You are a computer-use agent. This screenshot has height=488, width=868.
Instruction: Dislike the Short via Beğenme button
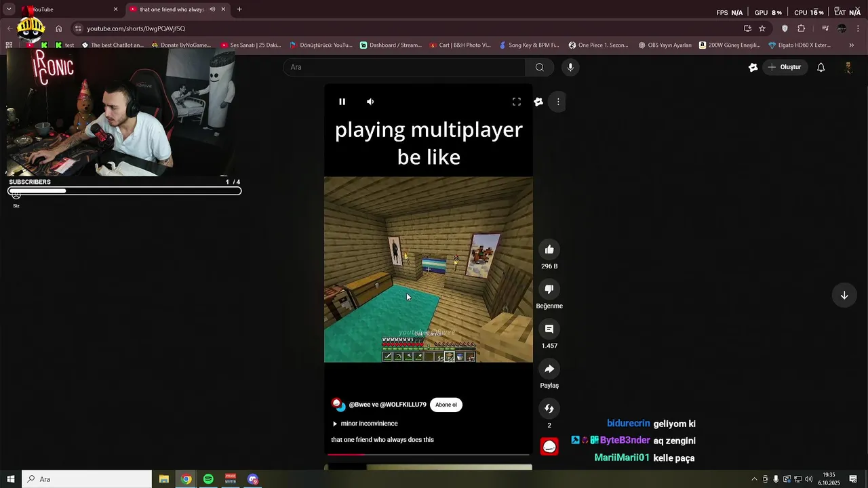(549, 289)
